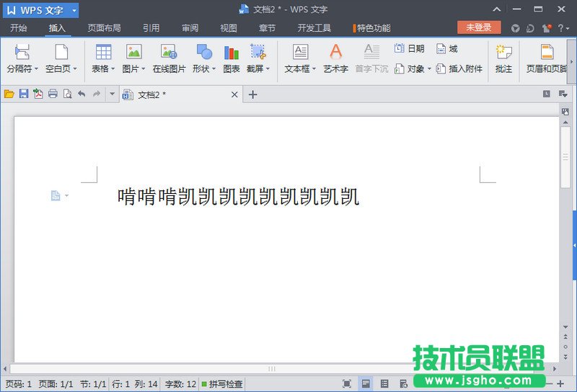The height and width of the screenshot is (392, 577).
Task: Click the 分隔符 separator icon
Action: (x=22, y=52)
